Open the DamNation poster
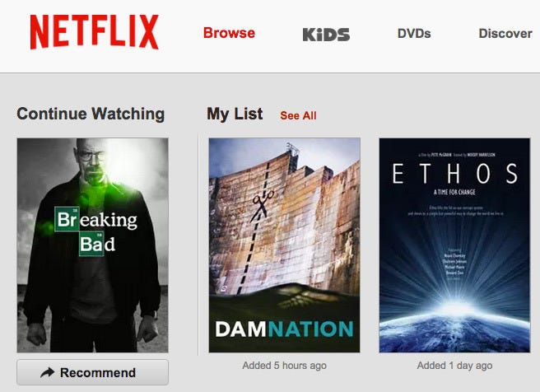Screen dimensions: 540x392 click(x=285, y=245)
